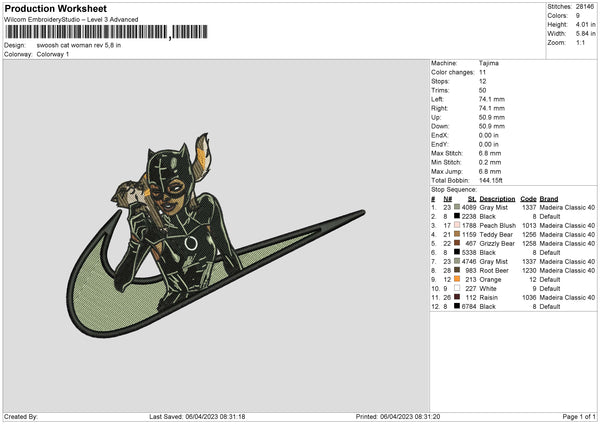Click the Peach Blush color swatch
This screenshot has height=424, width=600.
click(457, 225)
